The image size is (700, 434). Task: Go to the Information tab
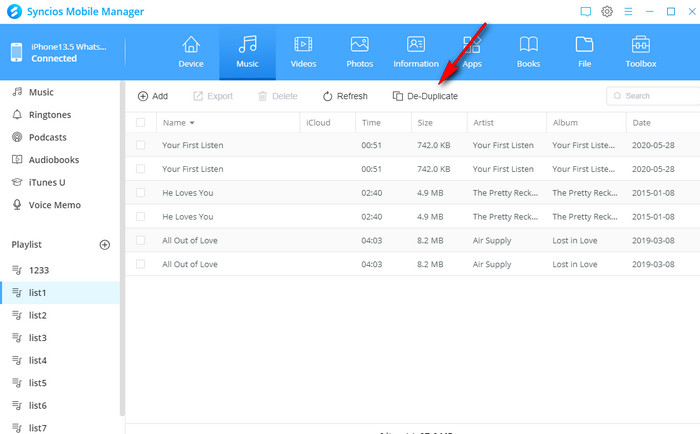pyautogui.click(x=416, y=52)
